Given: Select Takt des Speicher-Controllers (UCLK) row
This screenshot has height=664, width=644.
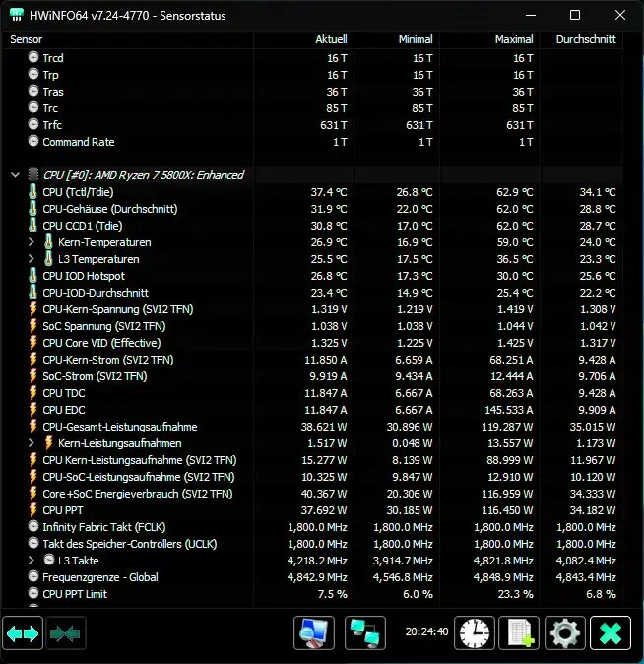Looking at the screenshot, I should tap(313, 544).
